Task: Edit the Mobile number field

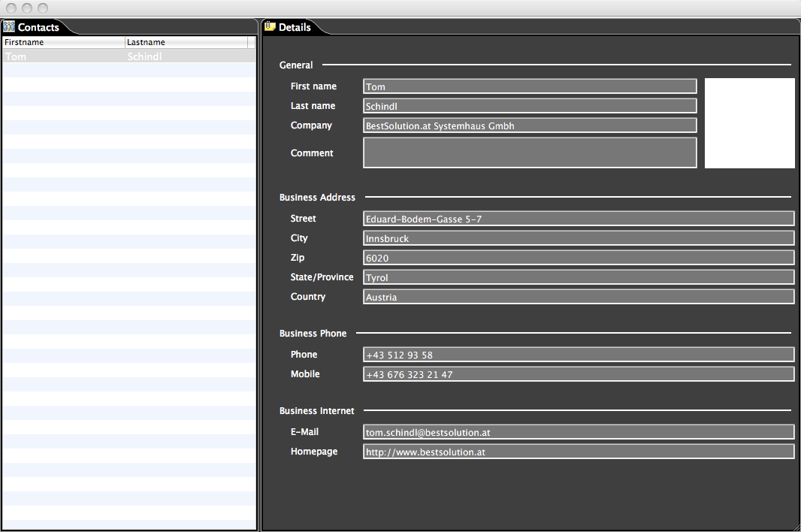Action: [579, 374]
